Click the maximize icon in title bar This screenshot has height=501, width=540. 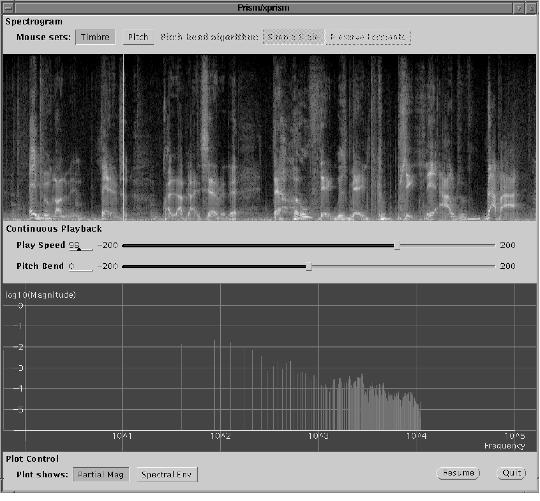[531, 8]
